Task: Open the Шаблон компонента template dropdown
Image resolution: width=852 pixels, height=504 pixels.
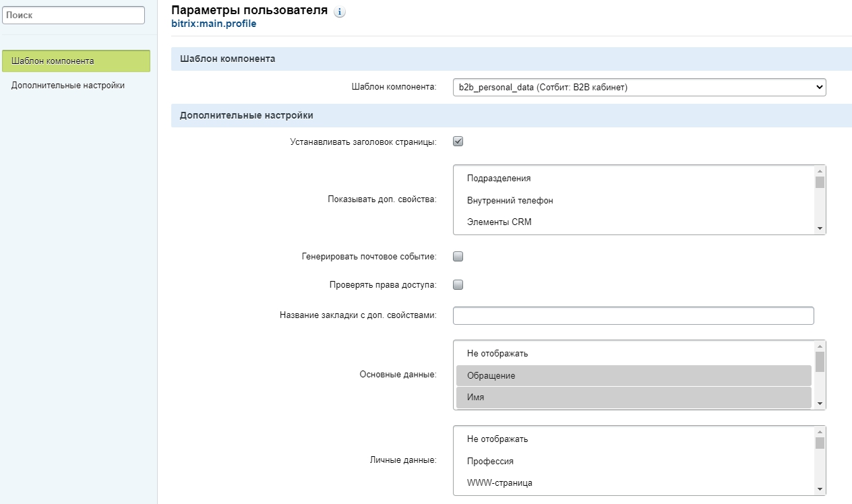Action: pos(640,87)
